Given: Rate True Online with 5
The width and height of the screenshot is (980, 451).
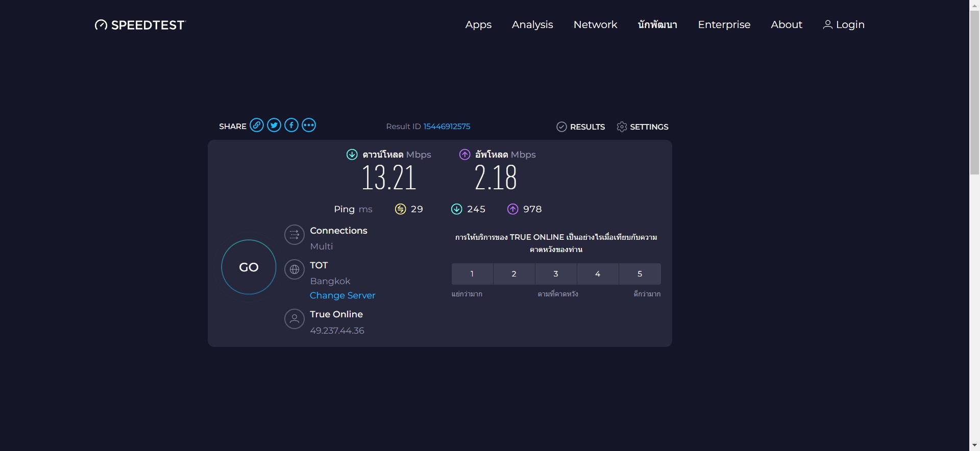Looking at the screenshot, I should 640,274.
